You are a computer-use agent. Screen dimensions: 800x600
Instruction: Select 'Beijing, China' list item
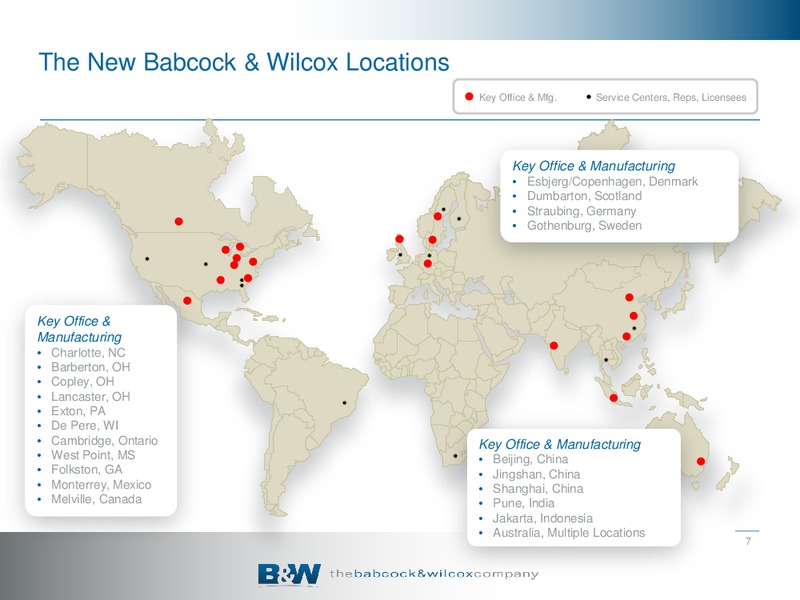pyautogui.click(x=530, y=459)
